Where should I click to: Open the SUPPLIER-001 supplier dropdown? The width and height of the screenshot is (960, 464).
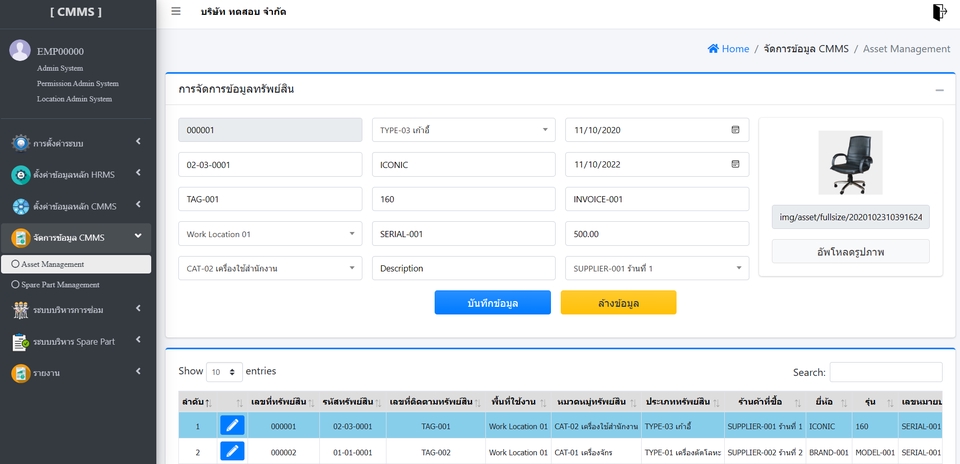pos(657,268)
